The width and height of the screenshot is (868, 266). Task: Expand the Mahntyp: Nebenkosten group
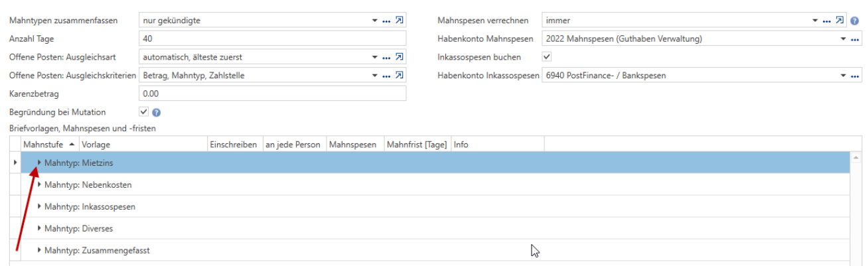(x=39, y=184)
